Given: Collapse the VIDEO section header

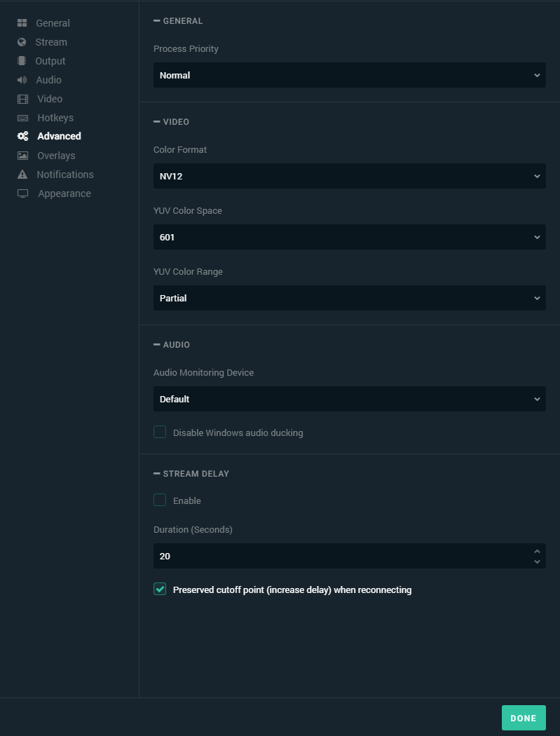Looking at the screenshot, I should click(x=171, y=122).
